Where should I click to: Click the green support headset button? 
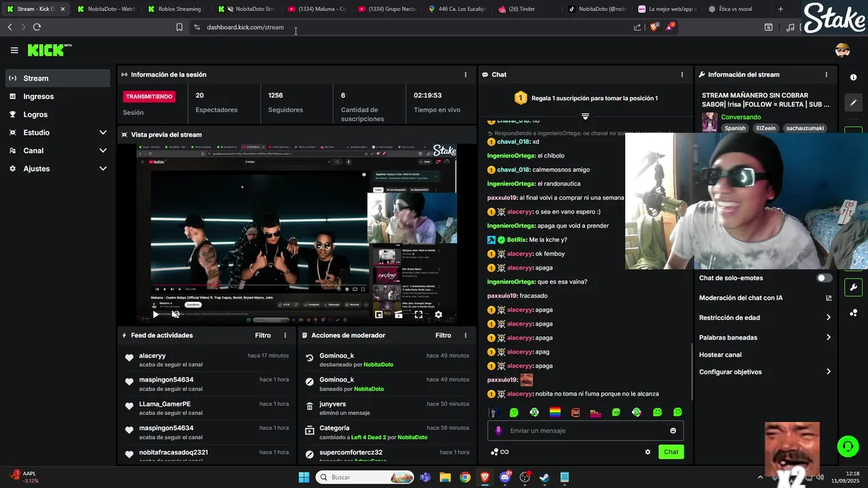pyautogui.click(x=848, y=446)
